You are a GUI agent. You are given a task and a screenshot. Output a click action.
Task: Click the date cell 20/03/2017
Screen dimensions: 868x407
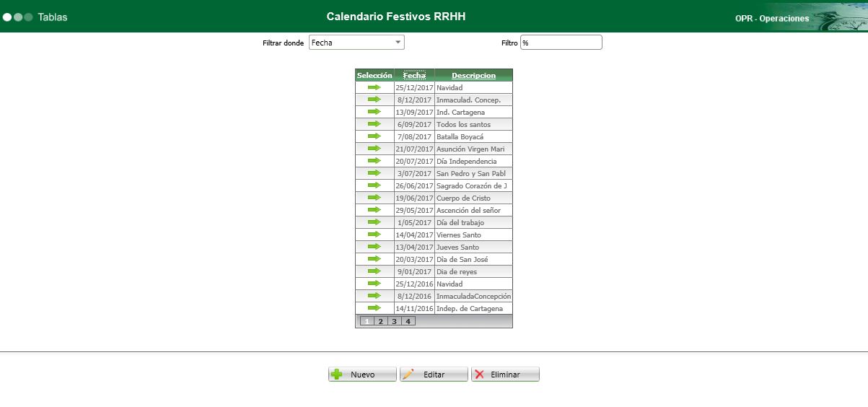(414, 259)
